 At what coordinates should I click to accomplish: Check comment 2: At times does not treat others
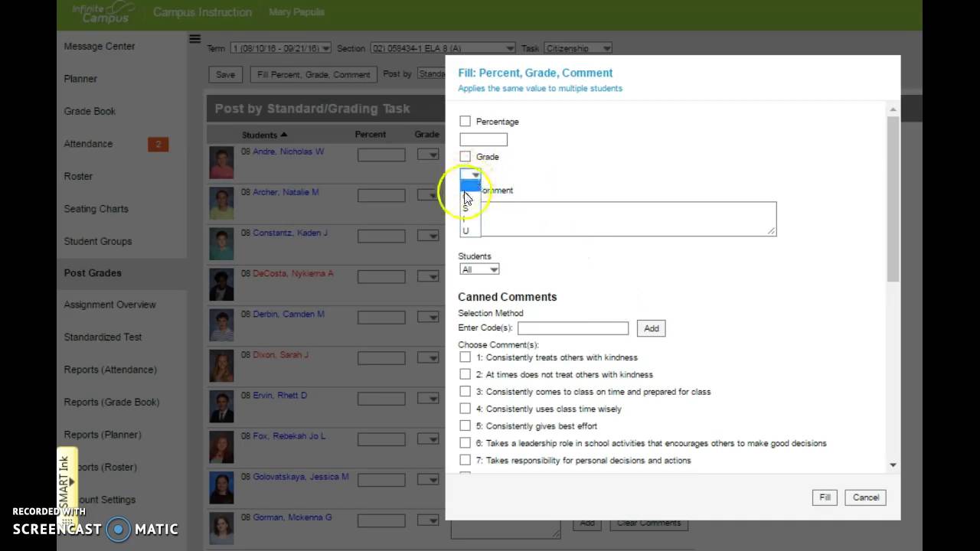coord(465,374)
